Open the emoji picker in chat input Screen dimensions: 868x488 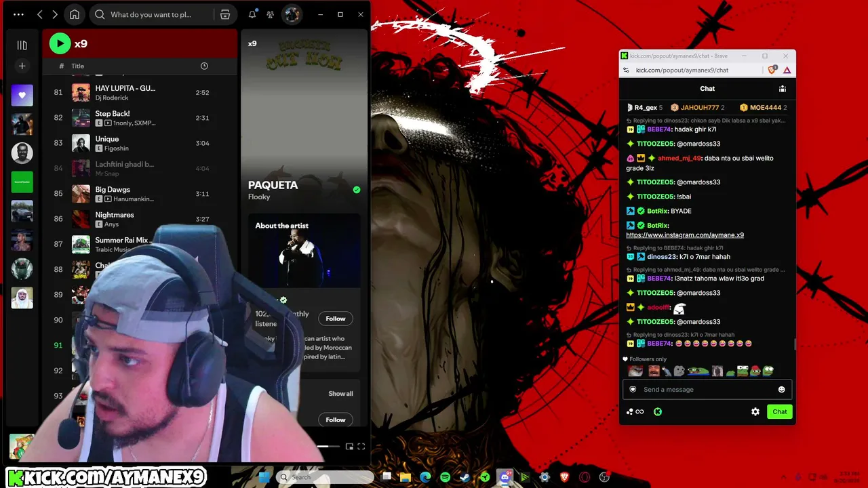coord(781,390)
